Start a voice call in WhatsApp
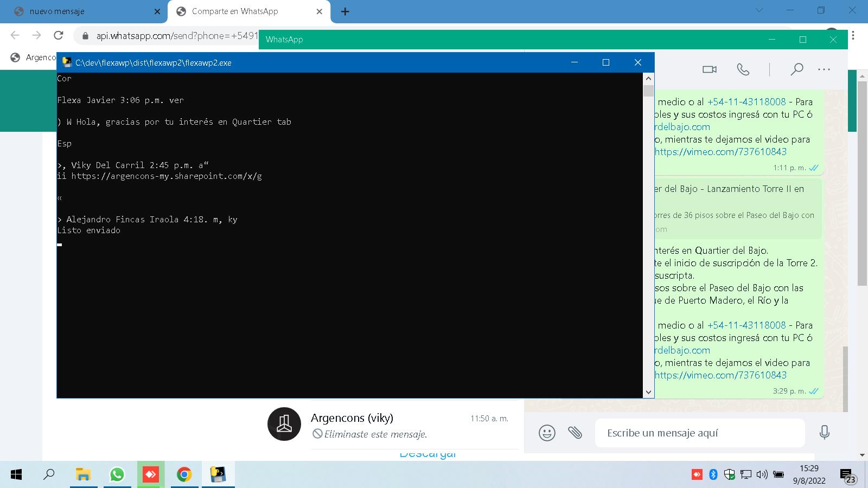The width and height of the screenshot is (868, 488). click(x=743, y=69)
